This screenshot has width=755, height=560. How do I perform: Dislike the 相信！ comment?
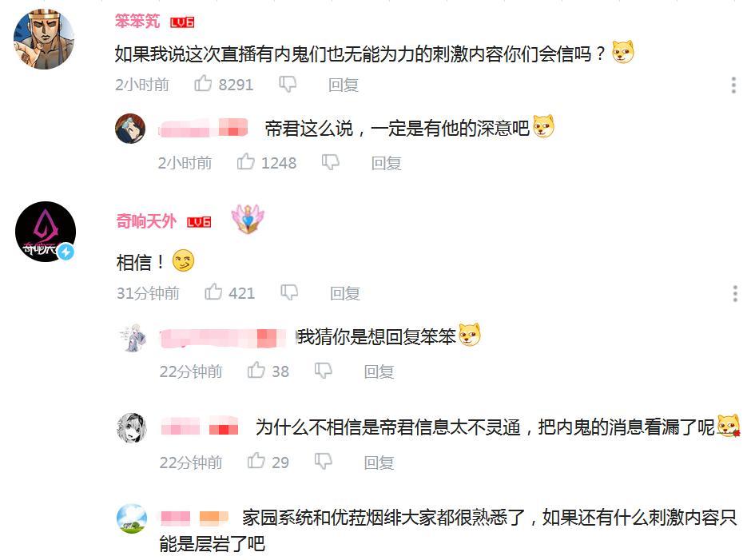click(289, 292)
